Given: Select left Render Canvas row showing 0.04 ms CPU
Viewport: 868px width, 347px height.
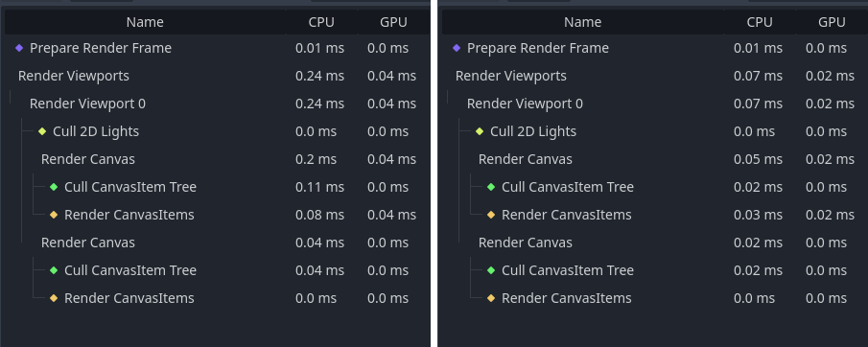Looking at the screenshot, I should [217, 243].
